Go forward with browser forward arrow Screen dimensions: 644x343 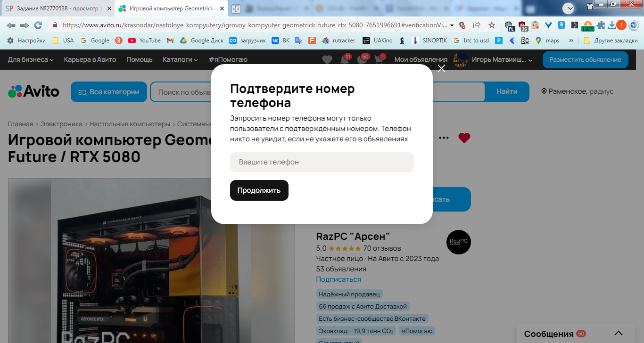pyautogui.click(x=25, y=25)
